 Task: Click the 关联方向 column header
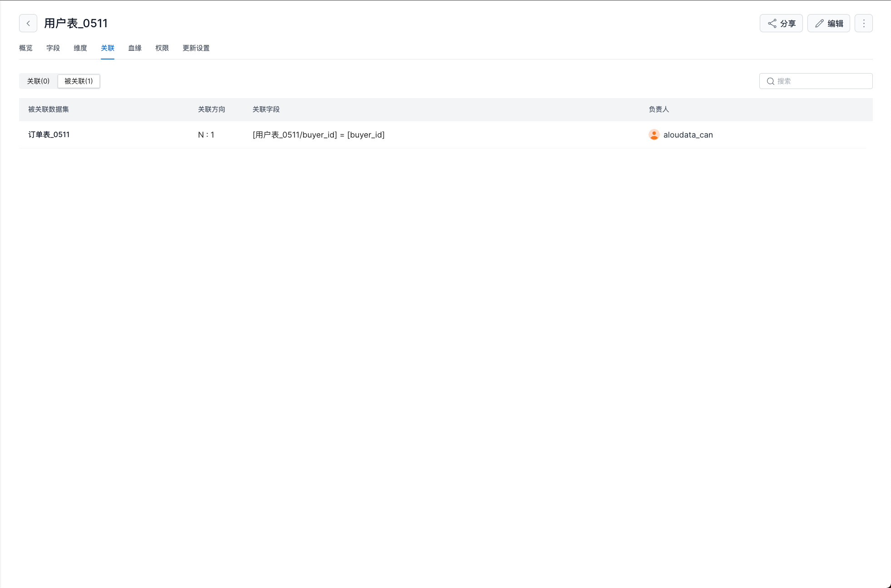point(212,109)
